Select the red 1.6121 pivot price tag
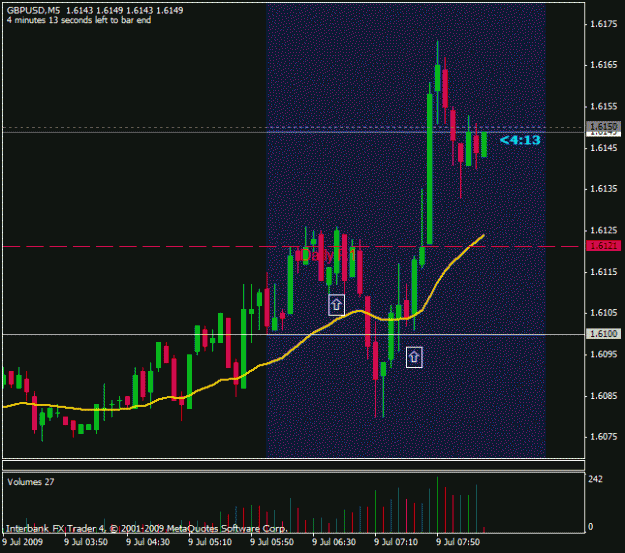This screenshot has width=625, height=553. click(603, 246)
